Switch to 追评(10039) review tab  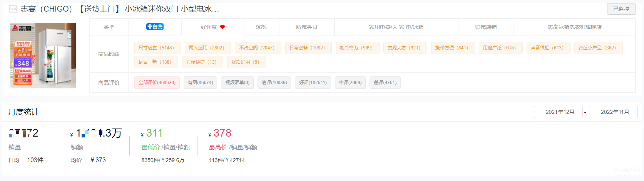click(x=274, y=83)
